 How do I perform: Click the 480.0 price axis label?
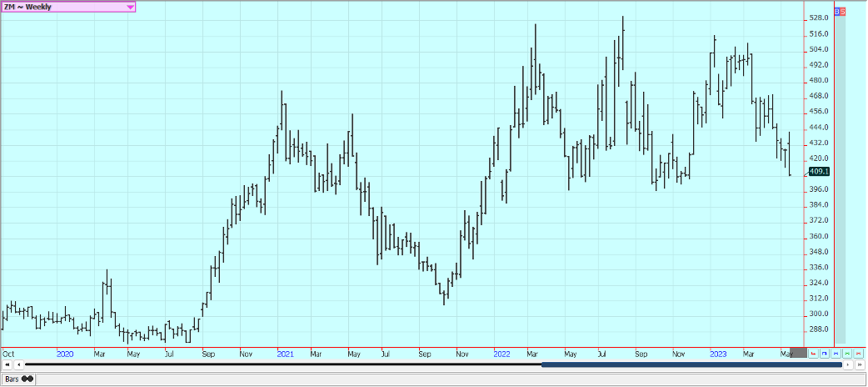(x=819, y=80)
